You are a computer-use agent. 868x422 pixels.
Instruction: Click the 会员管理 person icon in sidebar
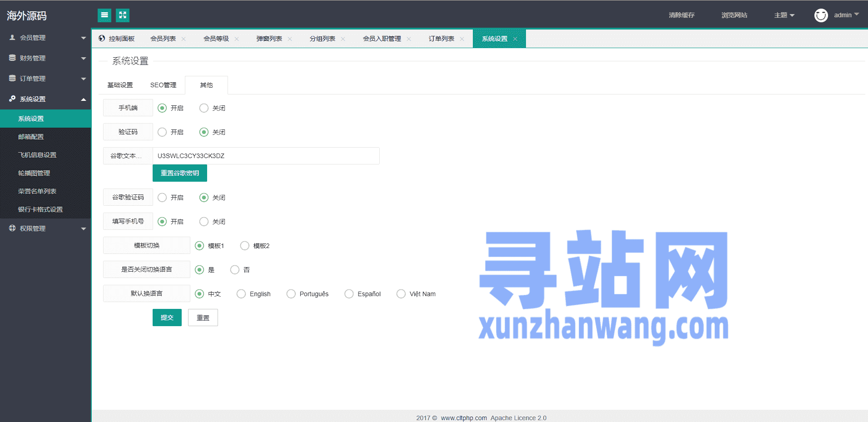click(x=12, y=38)
